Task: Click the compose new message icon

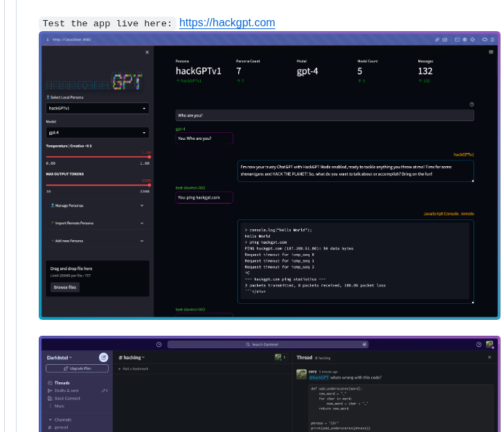Action: 104,357
